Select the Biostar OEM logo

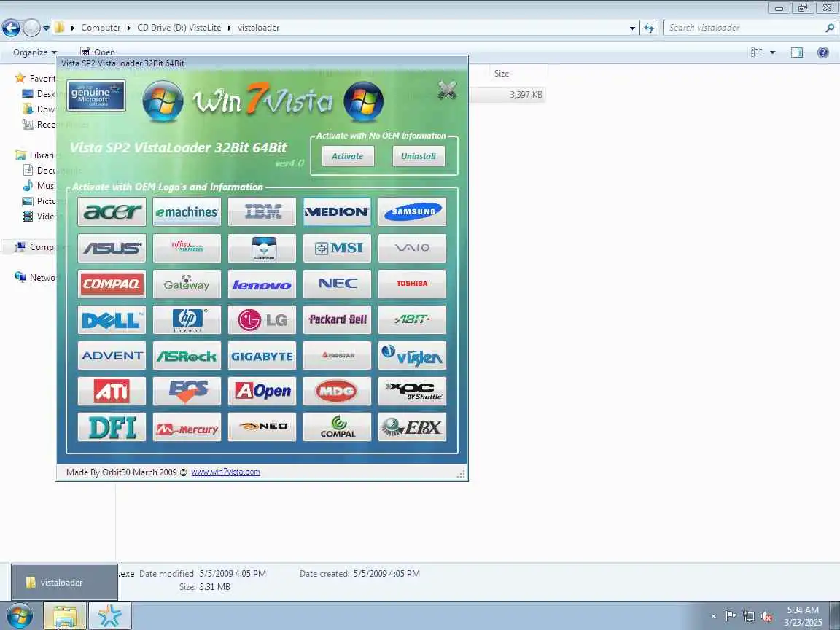coord(337,356)
